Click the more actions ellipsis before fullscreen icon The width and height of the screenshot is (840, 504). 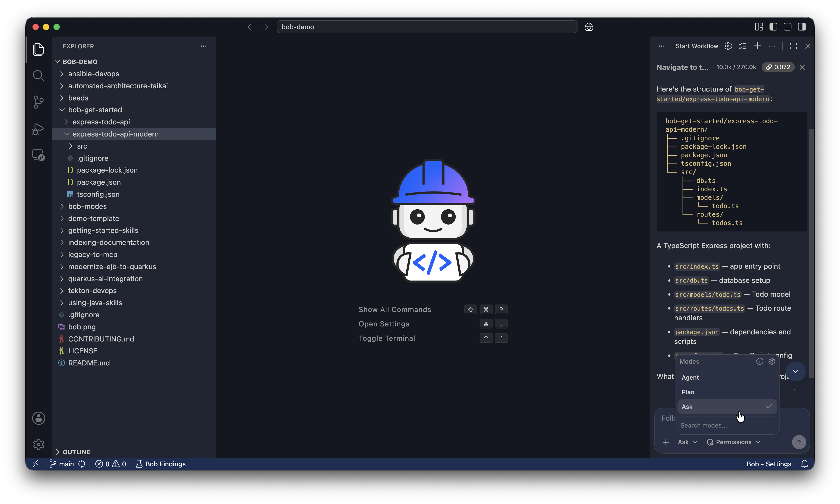772,46
